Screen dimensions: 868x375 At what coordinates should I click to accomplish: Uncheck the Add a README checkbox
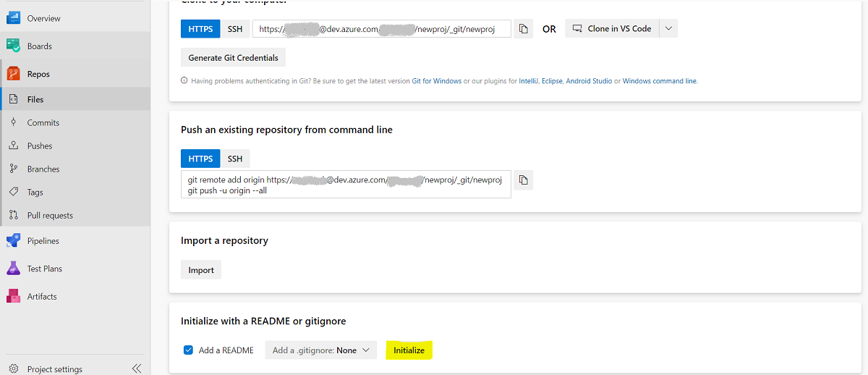(188, 350)
